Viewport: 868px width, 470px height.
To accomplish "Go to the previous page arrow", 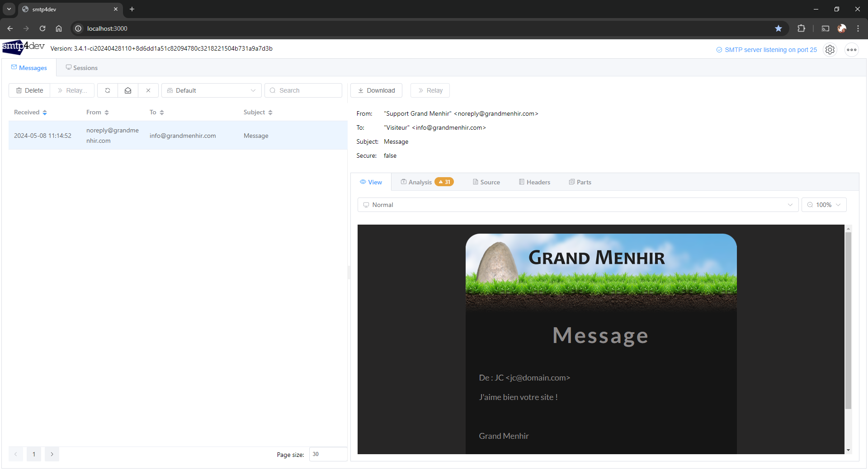I will [16, 454].
